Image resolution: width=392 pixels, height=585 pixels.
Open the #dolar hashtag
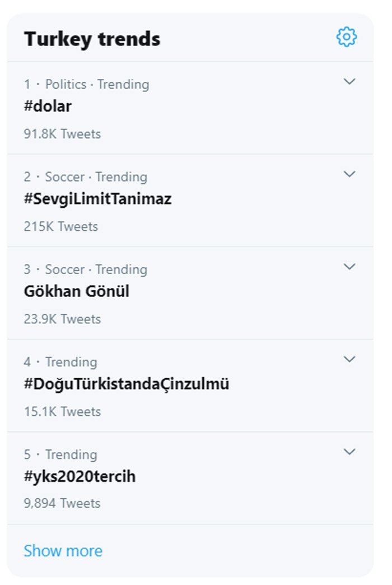[48, 106]
